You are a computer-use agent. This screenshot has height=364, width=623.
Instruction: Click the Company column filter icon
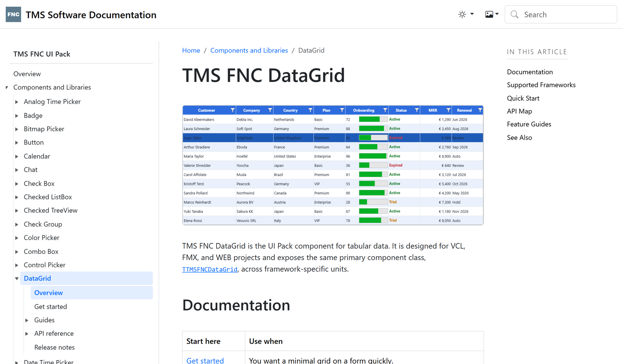click(x=270, y=110)
